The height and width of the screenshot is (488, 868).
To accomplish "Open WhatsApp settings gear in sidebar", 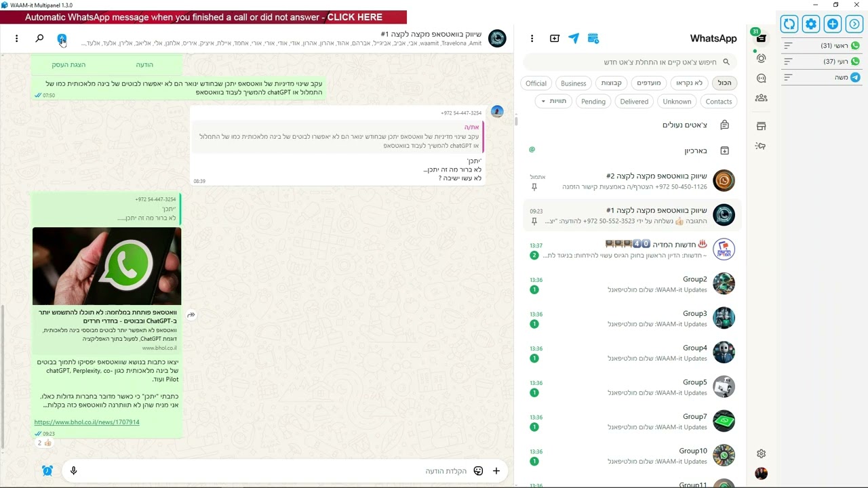I will pos(761,453).
